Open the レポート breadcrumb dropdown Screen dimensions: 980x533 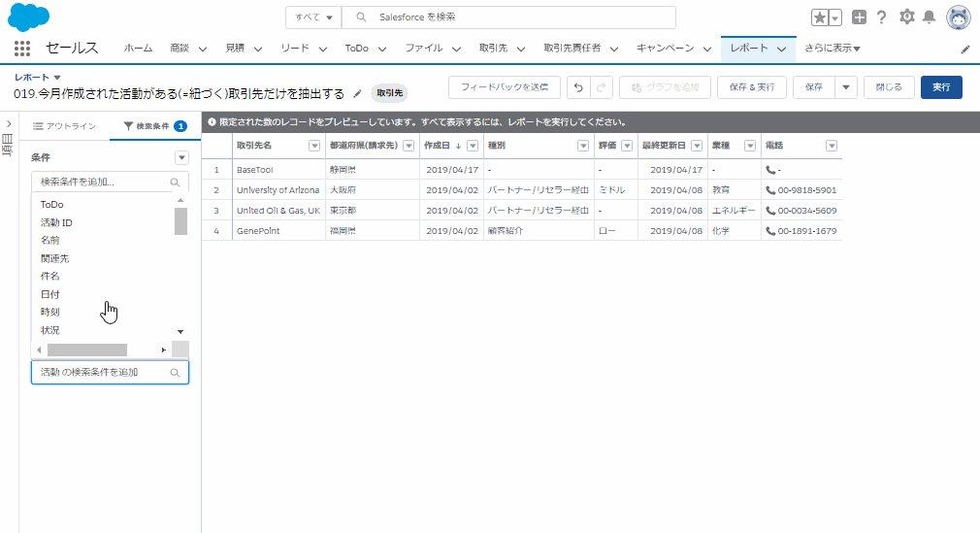(57, 78)
